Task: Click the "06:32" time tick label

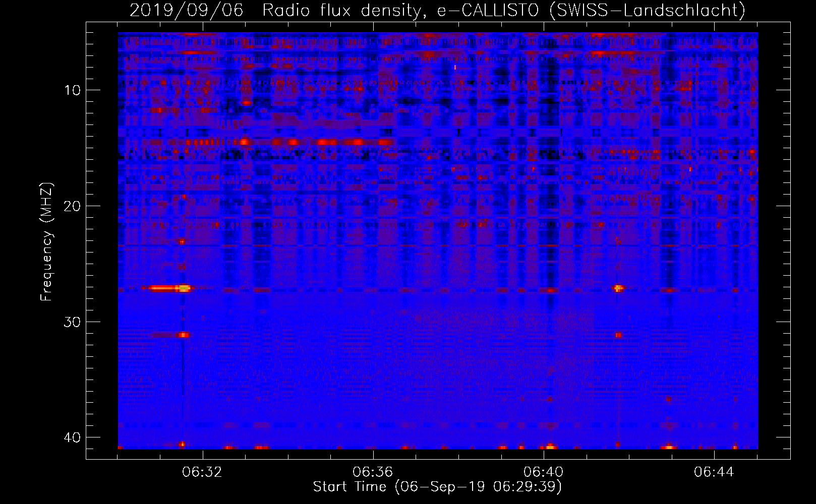Action: point(202,472)
